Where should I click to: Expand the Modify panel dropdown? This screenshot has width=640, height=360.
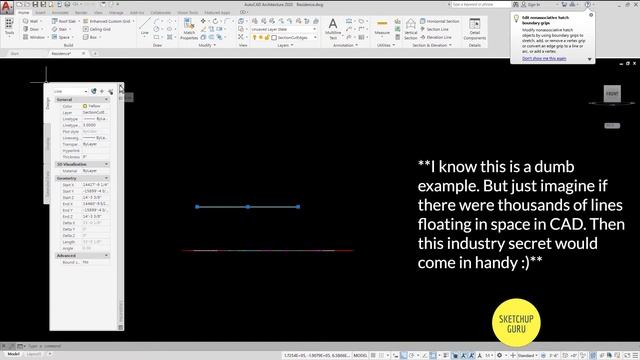(x=207, y=45)
